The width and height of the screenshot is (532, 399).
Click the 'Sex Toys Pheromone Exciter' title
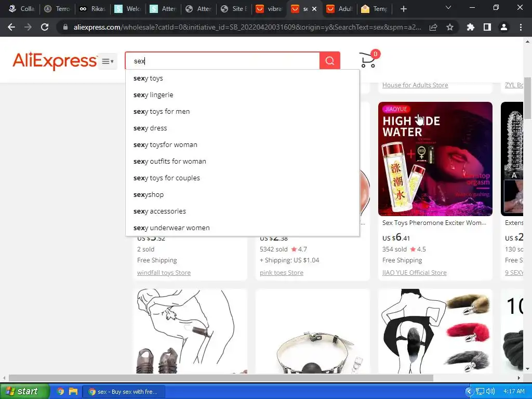coord(434,222)
